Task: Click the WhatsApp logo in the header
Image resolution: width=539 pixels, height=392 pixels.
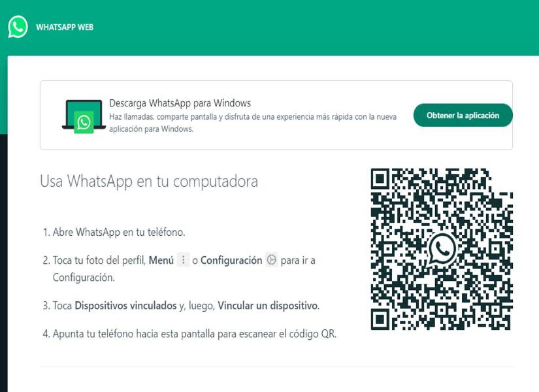Action: pos(18,27)
